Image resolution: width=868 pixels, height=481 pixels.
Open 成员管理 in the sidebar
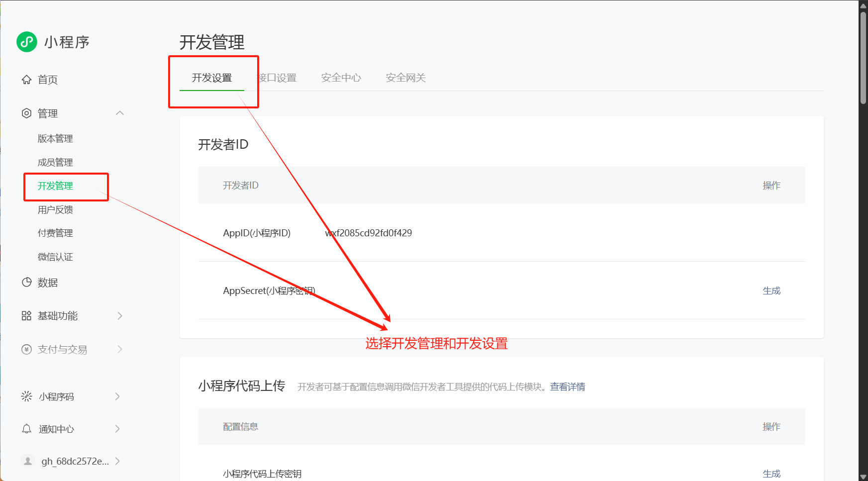55,162
